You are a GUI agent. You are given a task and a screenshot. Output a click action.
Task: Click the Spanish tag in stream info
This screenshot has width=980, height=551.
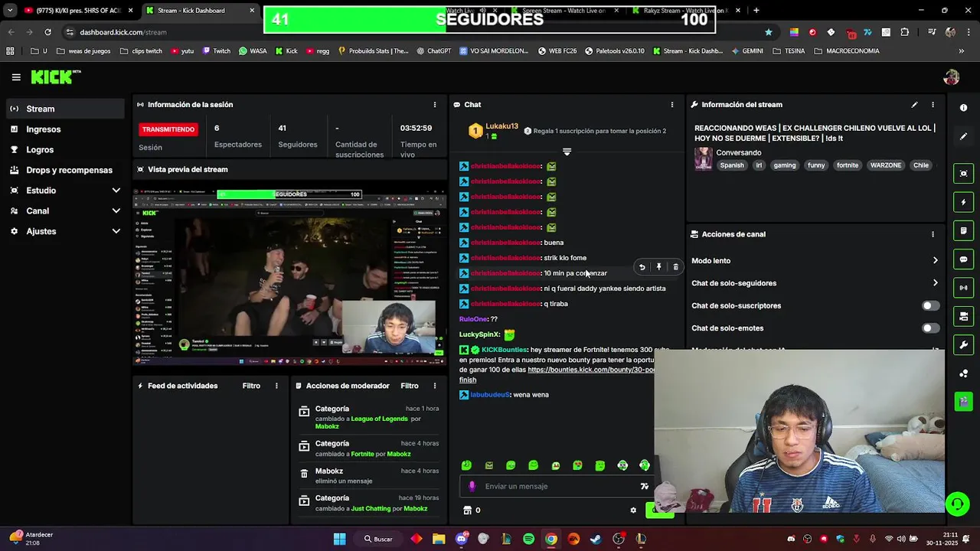732,165
